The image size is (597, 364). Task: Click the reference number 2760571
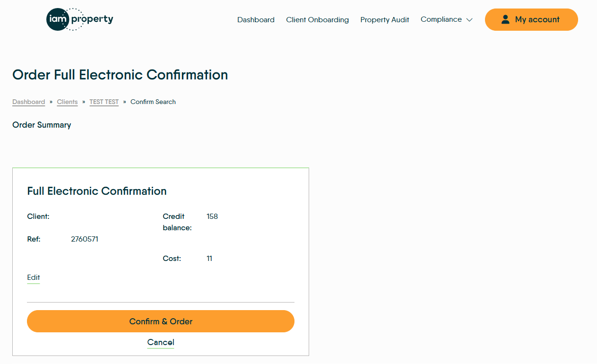(85, 239)
